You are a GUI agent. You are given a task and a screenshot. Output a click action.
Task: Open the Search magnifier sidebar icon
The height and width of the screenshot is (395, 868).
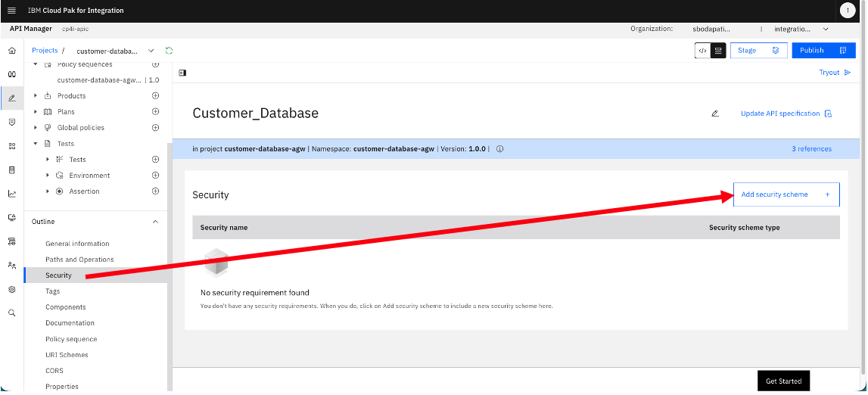[12, 313]
